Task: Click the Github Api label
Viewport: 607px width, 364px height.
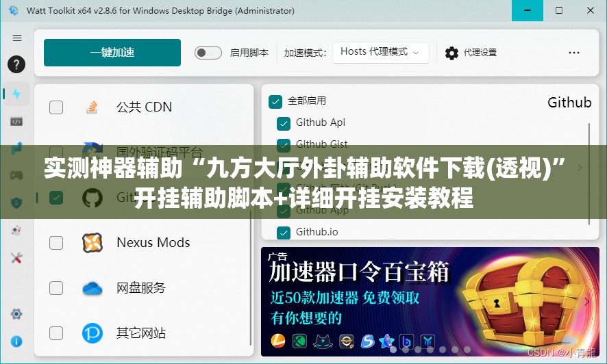Action: (x=320, y=122)
